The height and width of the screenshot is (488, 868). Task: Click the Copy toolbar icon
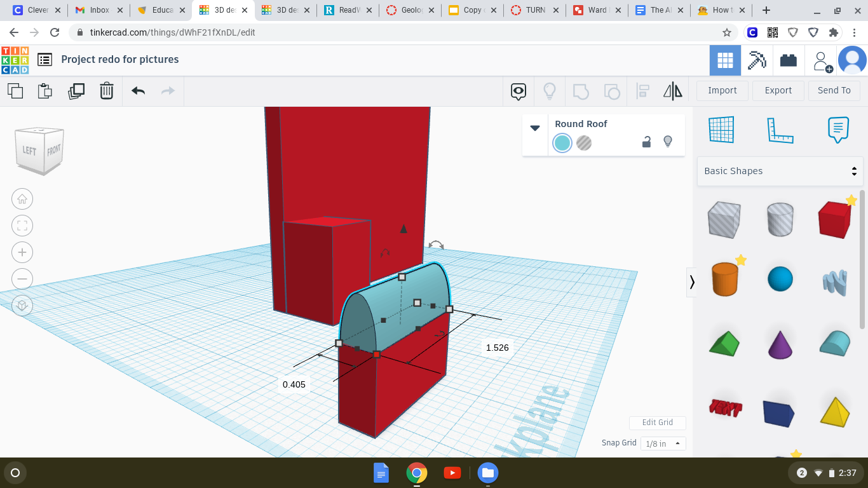tap(15, 91)
